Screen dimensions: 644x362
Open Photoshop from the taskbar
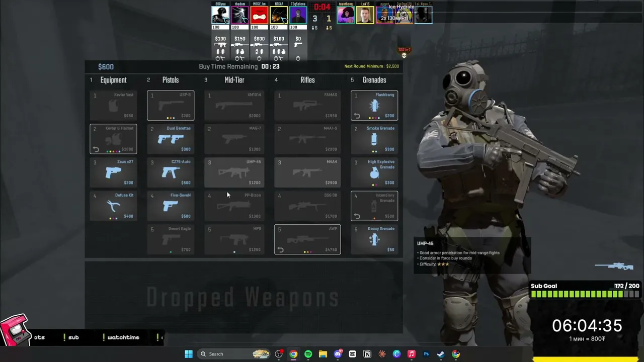(x=426, y=354)
